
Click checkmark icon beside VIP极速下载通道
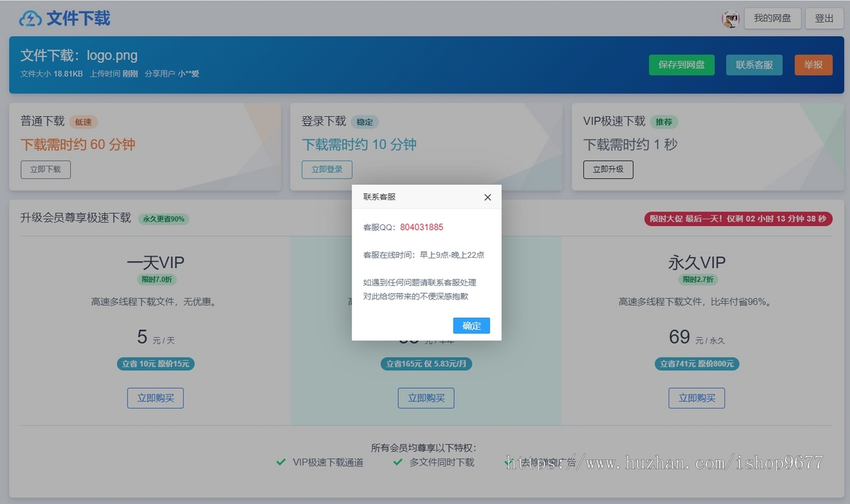pos(281,462)
